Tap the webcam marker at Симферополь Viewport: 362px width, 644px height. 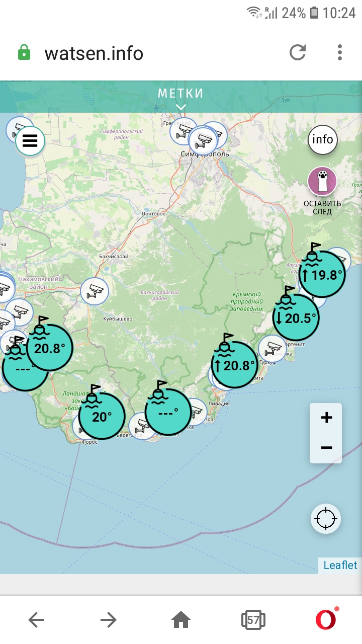[203, 141]
